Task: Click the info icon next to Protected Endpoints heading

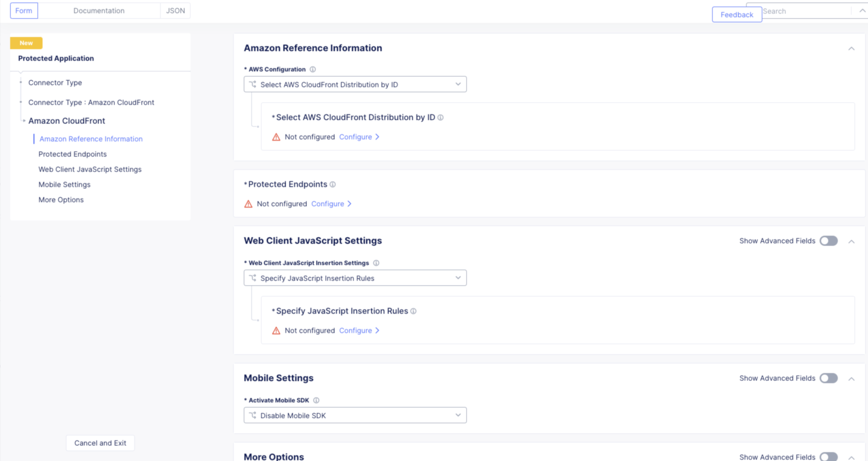Action: point(332,184)
